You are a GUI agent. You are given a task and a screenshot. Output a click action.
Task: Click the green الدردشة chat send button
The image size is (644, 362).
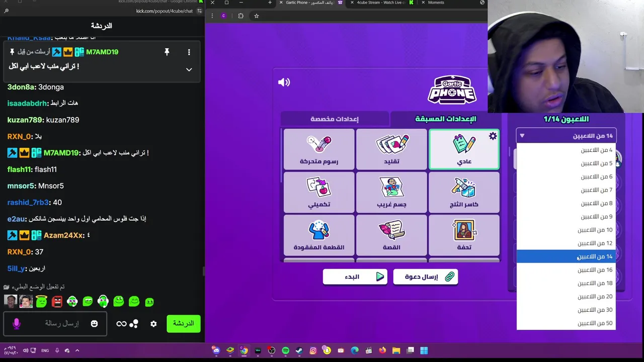tap(184, 323)
